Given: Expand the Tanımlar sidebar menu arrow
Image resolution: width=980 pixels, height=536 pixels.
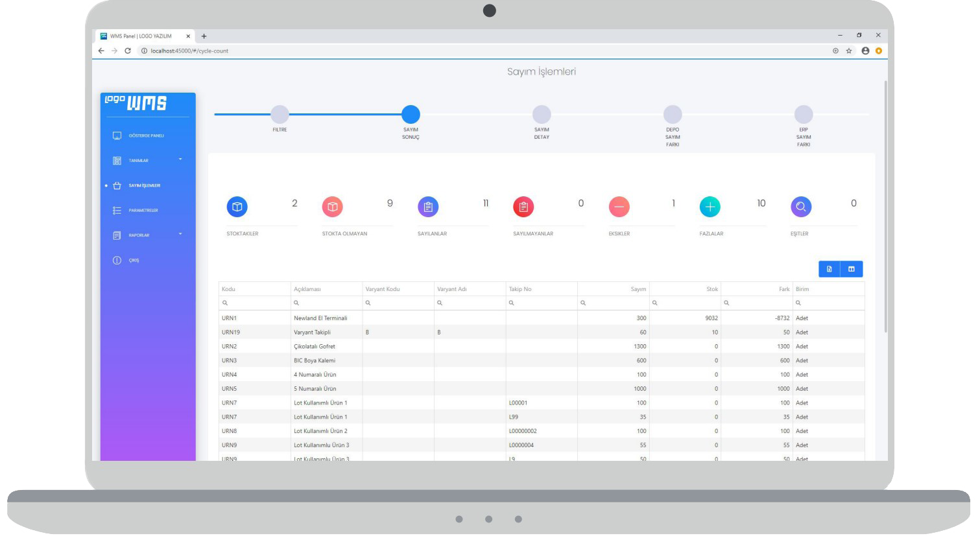Looking at the screenshot, I should [180, 159].
